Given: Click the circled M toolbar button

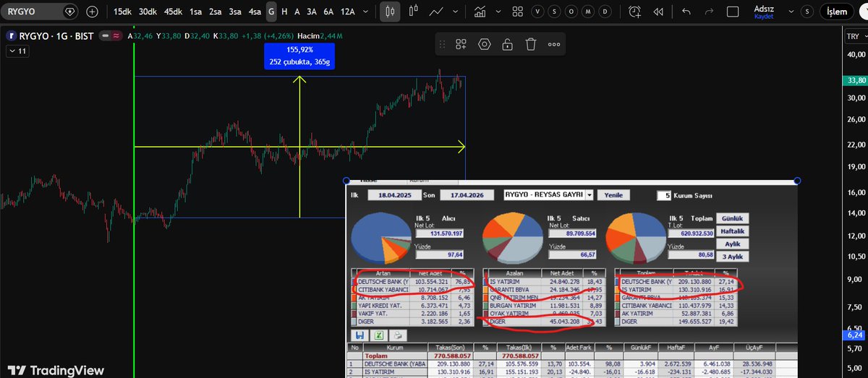Looking at the screenshot, I should [589, 12].
